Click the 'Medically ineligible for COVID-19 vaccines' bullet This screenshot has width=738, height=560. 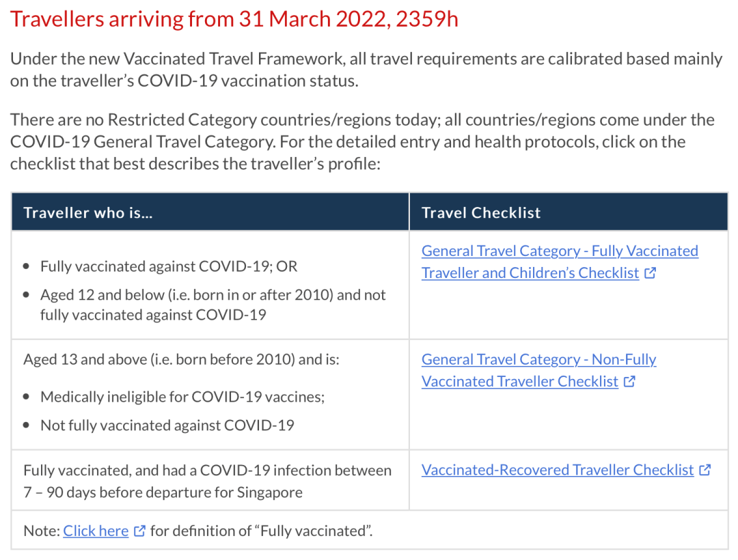182,397
